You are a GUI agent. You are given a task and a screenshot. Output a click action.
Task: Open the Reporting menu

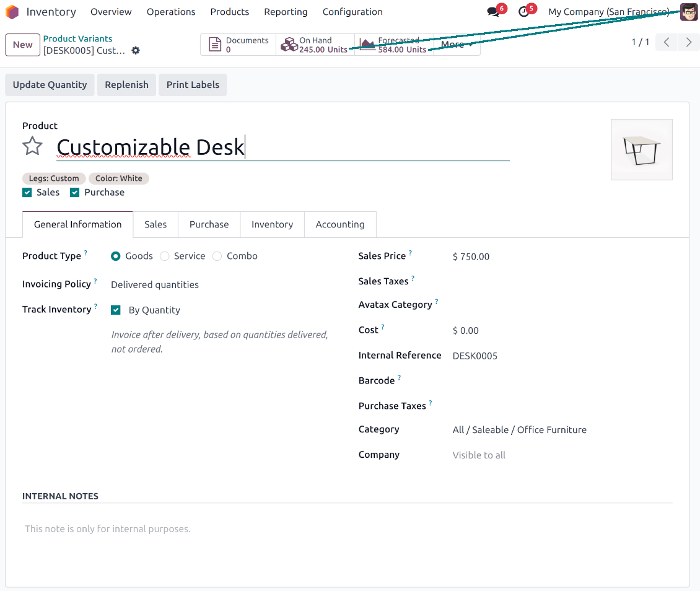coord(286,12)
